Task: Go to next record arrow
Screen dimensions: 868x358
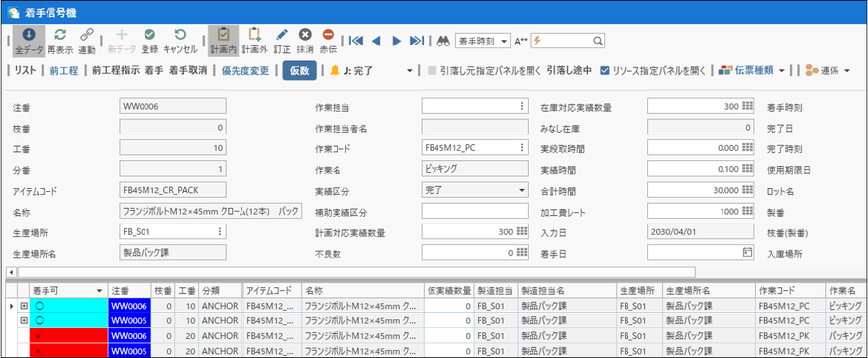Action: coord(396,41)
